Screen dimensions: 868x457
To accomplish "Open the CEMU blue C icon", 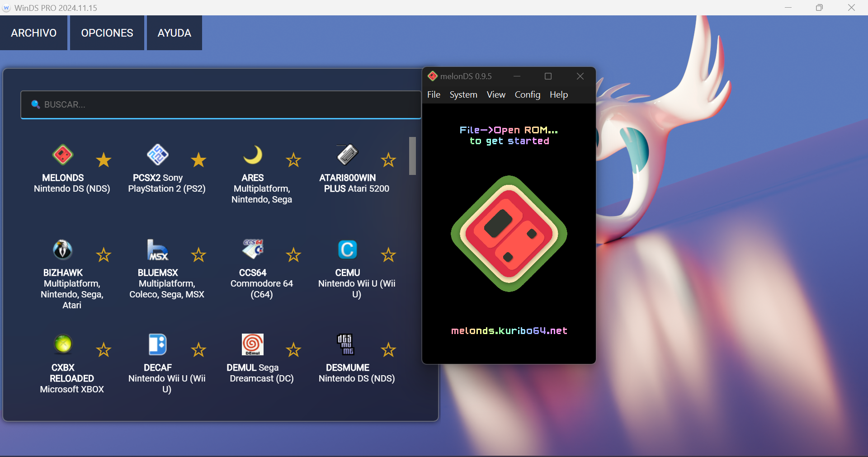I will pyautogui.click(x=348, y=250).
